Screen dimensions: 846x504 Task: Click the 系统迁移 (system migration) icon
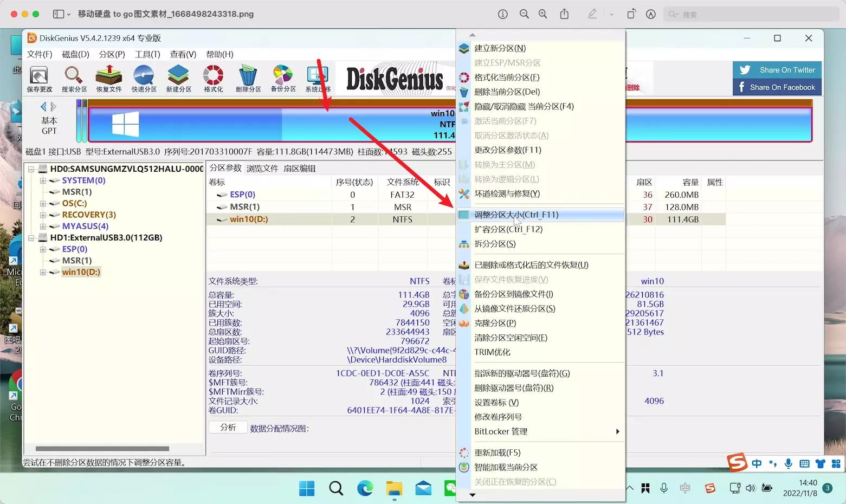(x=317, y=78)
